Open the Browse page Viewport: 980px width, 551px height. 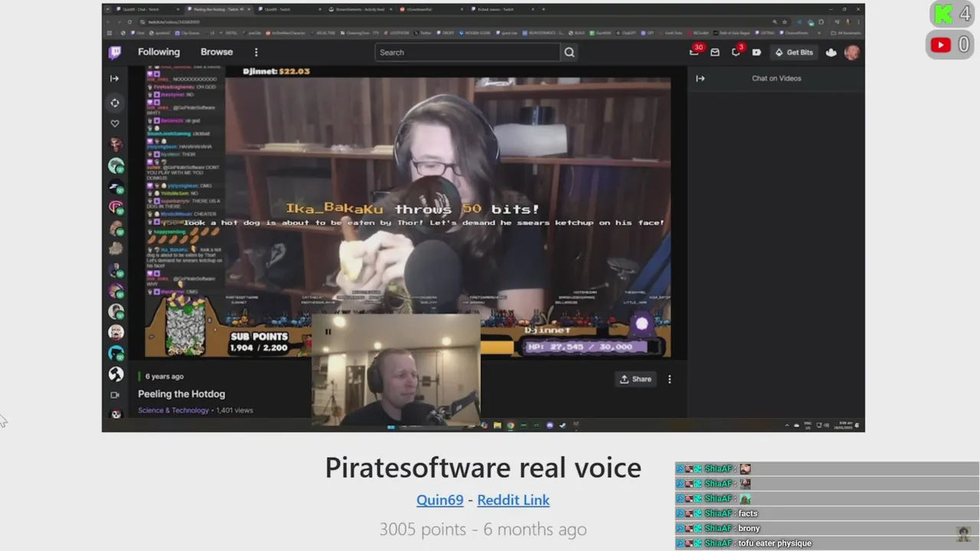click(x=217, y=52)
